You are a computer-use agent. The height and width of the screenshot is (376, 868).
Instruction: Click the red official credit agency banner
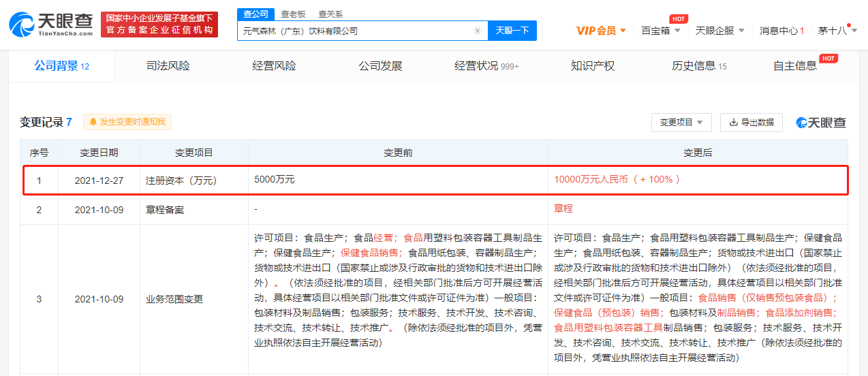[x=159, y=25]
